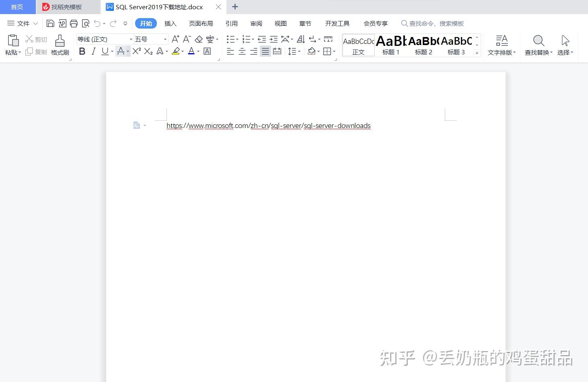Apply the 标题 1 style
This screenshot has height=382, width=588.
tap(391, 45)
